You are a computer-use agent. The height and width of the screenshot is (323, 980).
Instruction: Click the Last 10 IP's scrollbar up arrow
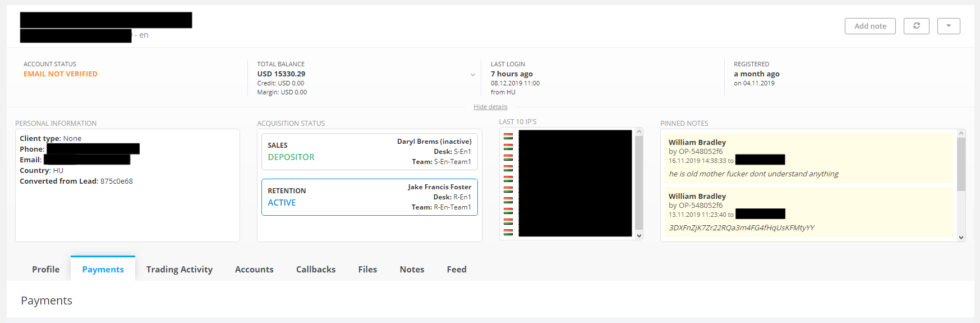point(639,132)
